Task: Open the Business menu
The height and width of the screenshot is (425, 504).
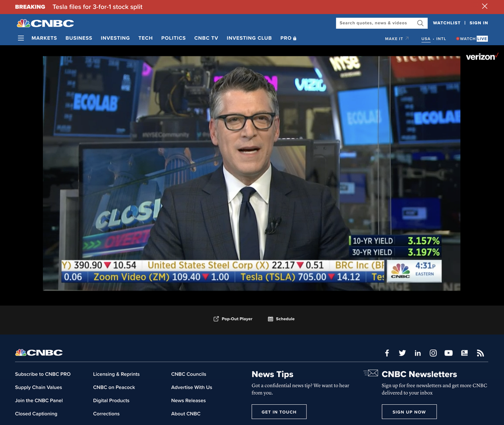Action: [x=79, y=38]
